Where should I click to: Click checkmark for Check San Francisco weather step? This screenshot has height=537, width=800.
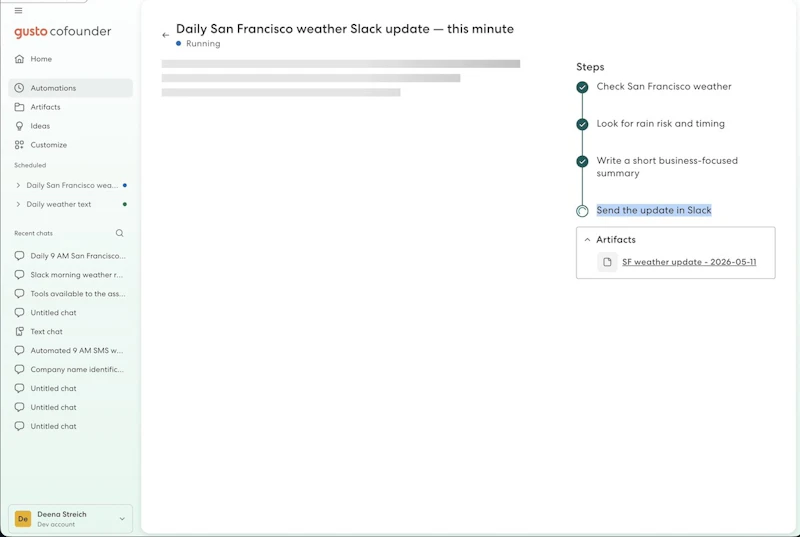[582, 87]
